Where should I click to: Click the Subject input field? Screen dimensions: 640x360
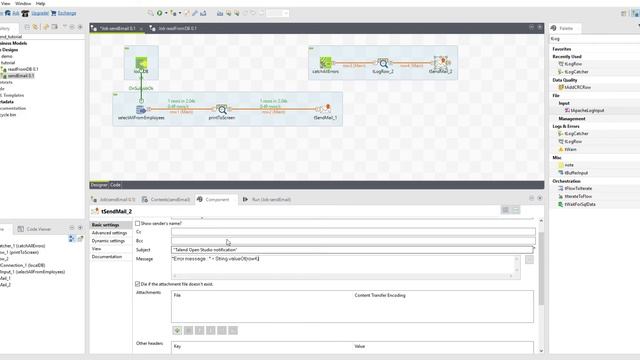click(352, 249)
